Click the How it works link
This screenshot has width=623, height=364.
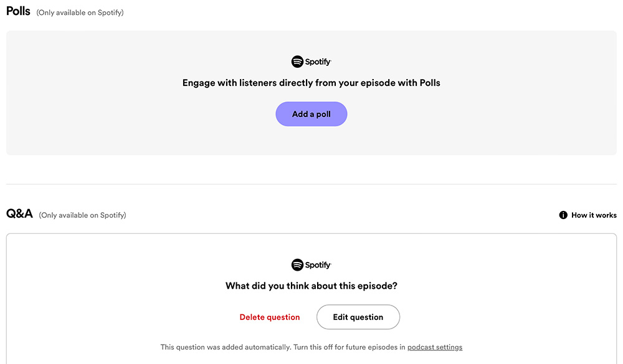pyautogui.click(x=594, y=215)
